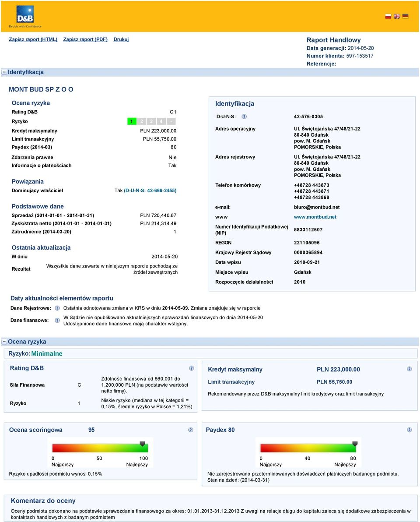This screenshot has height=522, width=420.
Task: Click the grey risk level 3 box
Action: pos(151,121)
